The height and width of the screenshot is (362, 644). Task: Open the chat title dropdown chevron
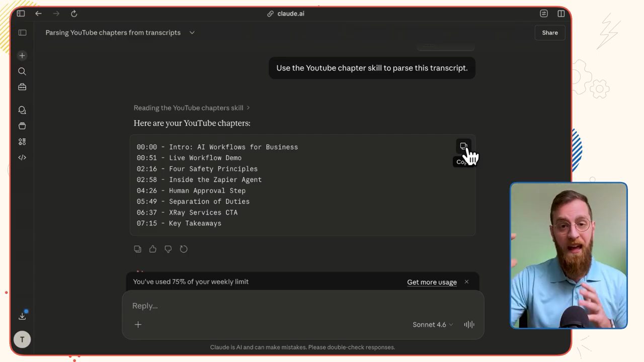(192, 33)
